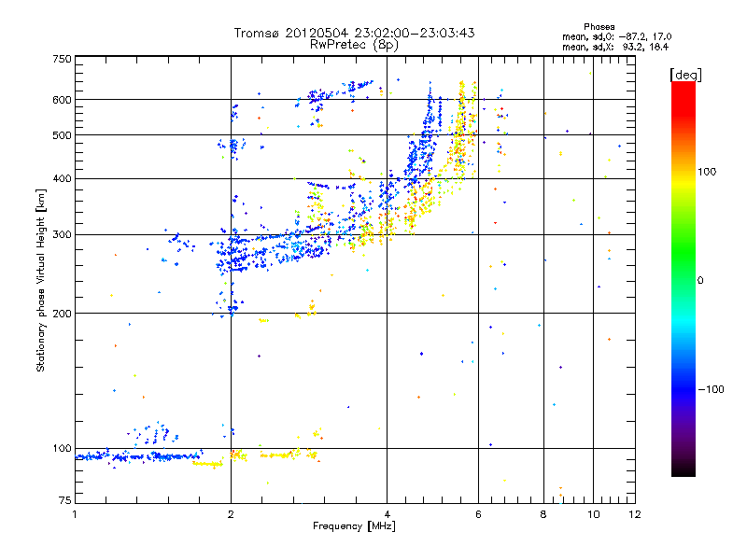Click the "mean, sd,X: 93.2, 18.4" line
The image size is (747, 560).
(615, 47)
